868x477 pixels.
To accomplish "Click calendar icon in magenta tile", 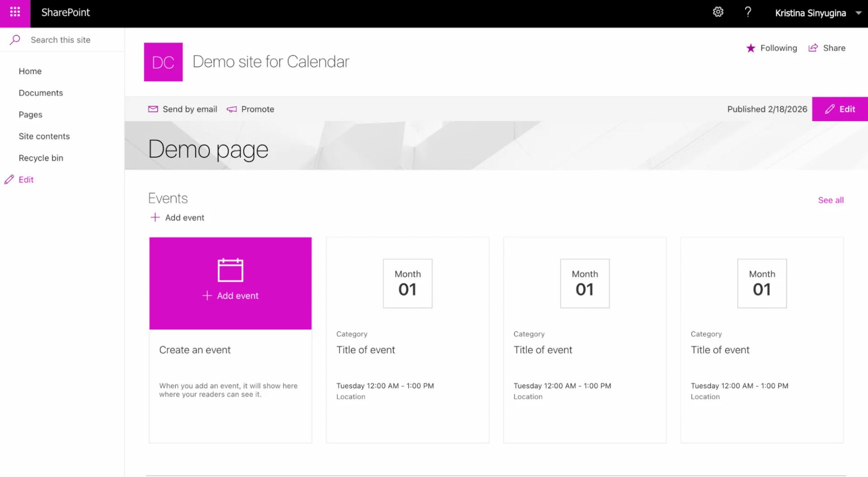I will (230, 270).
